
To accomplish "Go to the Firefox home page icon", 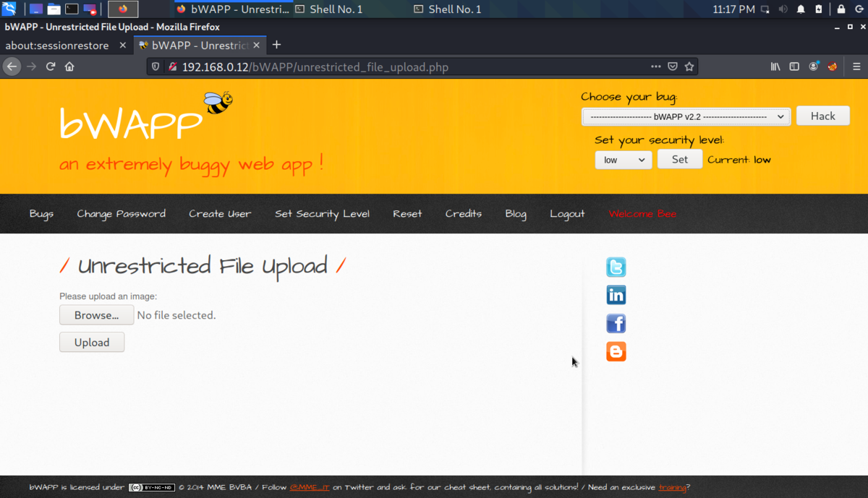I will coord(69,66).
